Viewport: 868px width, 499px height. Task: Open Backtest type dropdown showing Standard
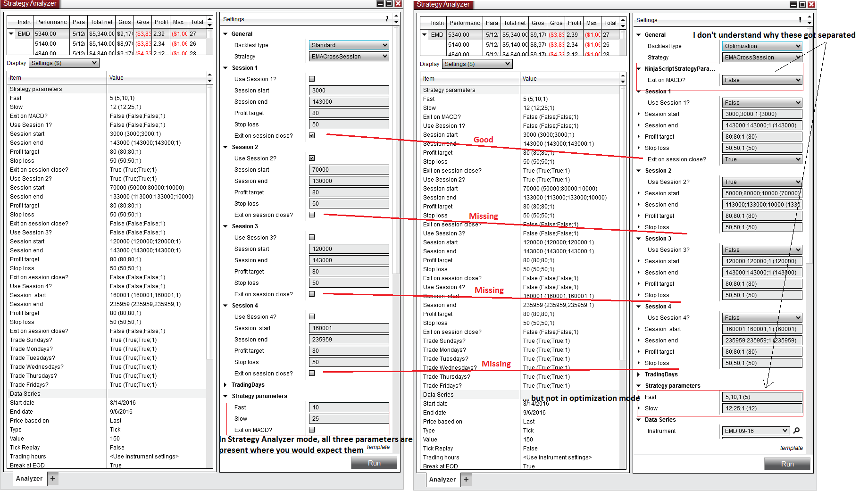click(x=349, y=45)
